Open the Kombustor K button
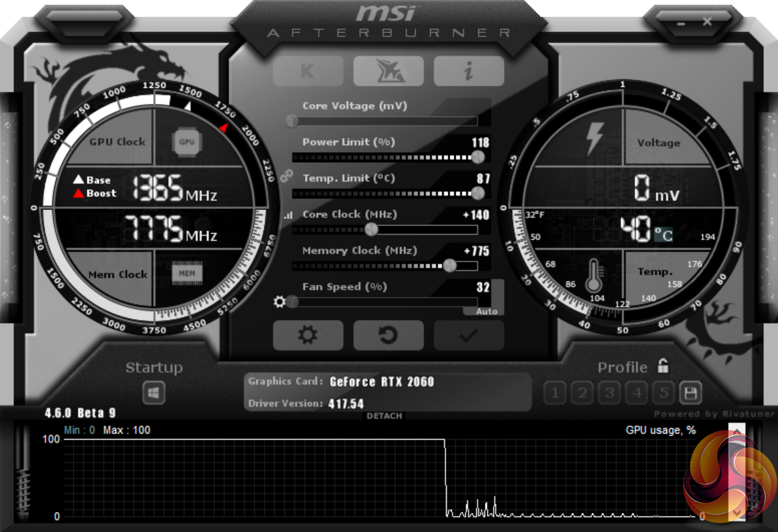Image resolution: width=778 pixels, height=532 pixels. [x=308, y=71]
